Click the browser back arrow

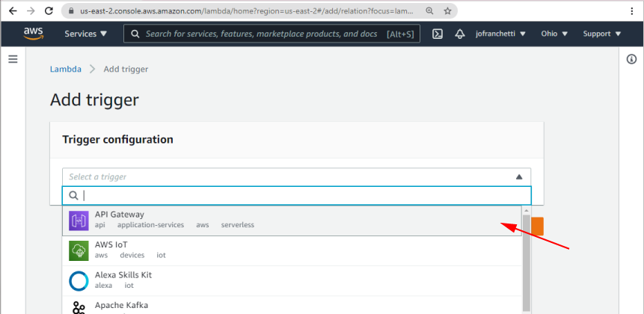pyautogui.click(x=13, y=11)
